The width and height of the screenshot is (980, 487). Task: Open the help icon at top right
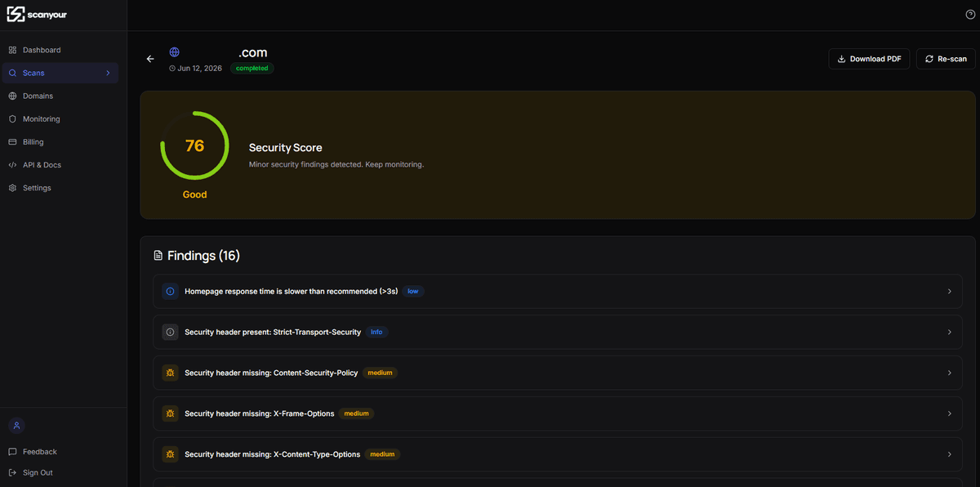(x=970, y=15)
